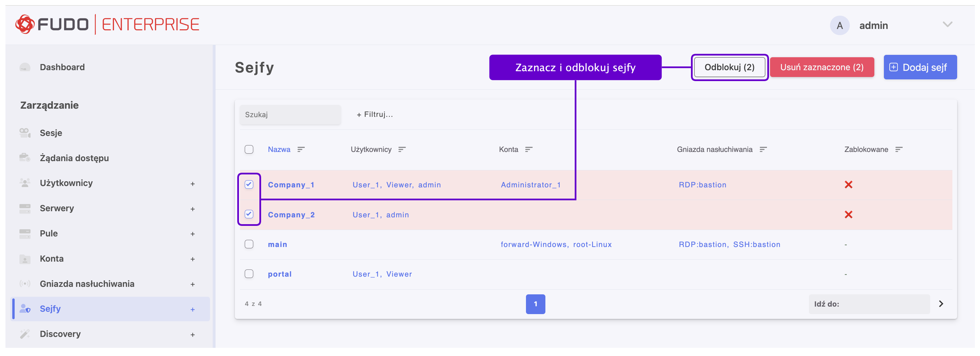Uncheck the Company_1 safe checkbox
The image size is (980, 356).
(x=249, y=184)
